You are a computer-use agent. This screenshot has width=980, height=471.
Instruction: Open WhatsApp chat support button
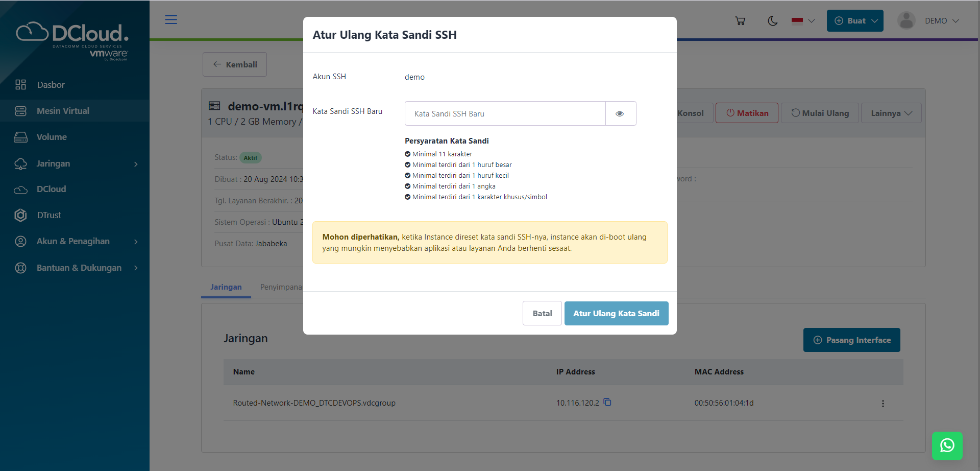point(947,445)
